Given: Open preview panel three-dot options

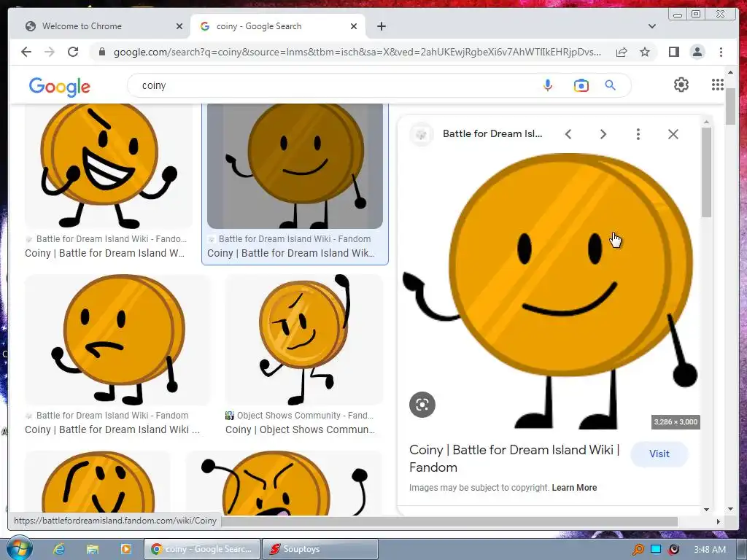Looking at the screenshot, I should point(638,134).
